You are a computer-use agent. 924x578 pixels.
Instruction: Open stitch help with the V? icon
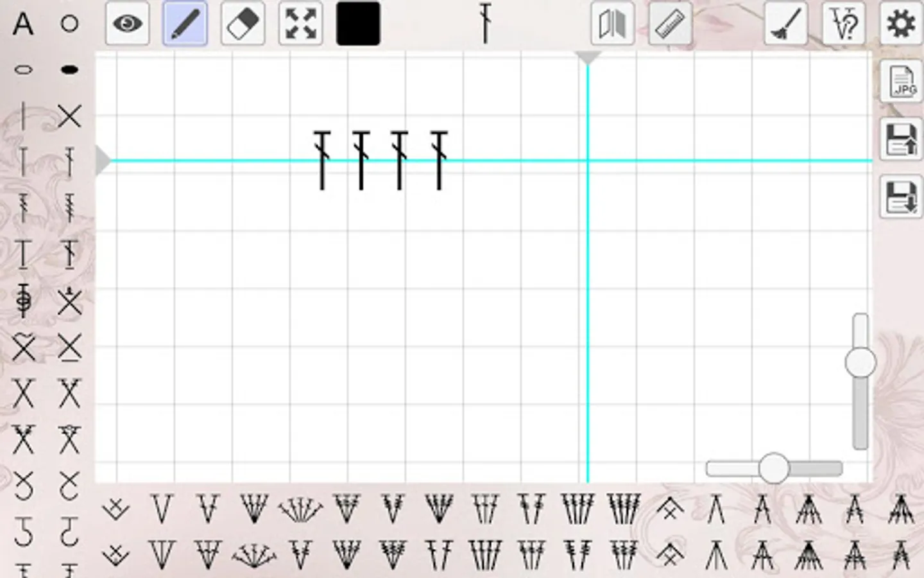coord(843,23)
